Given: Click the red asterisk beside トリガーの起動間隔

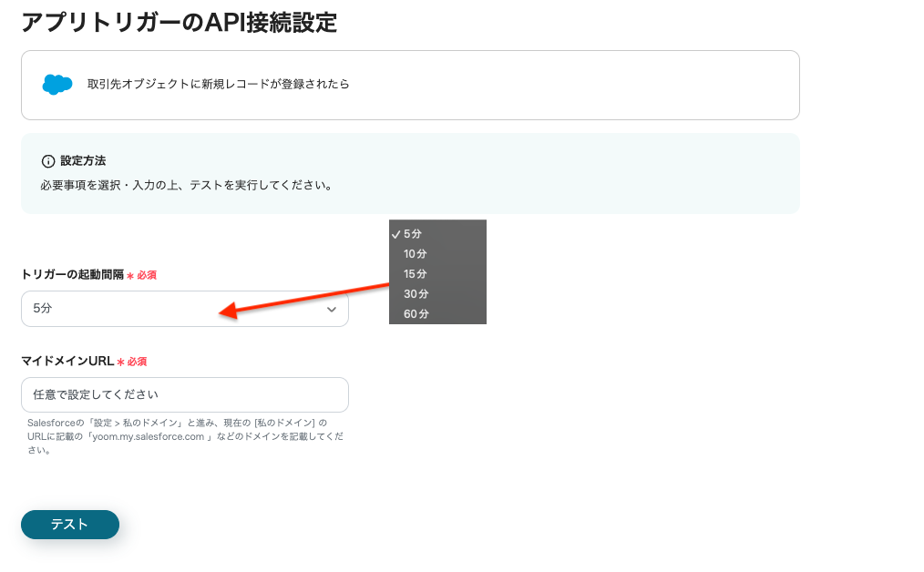Looking at the screenshot, I should [x=130, y=275].
